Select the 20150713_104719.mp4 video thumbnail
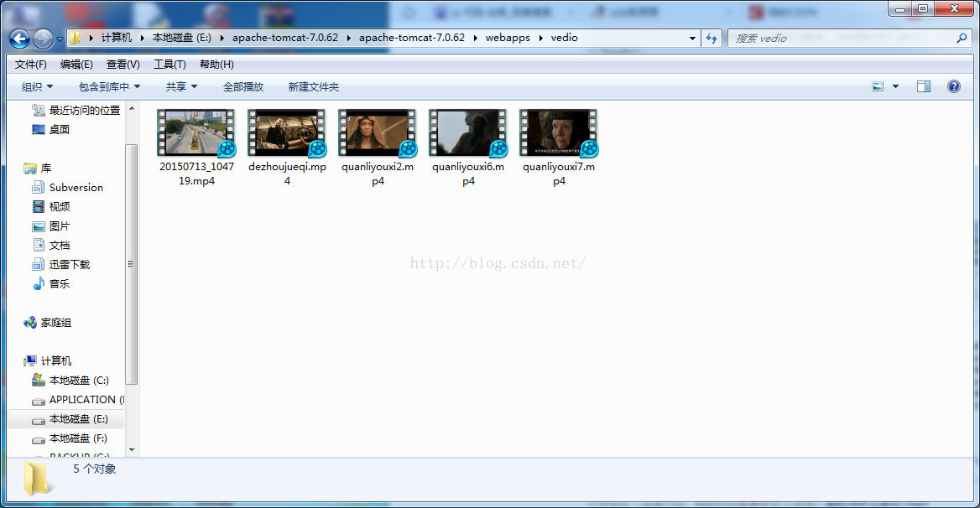This screenshot has width=980, height=508. (x=196, y=133)
